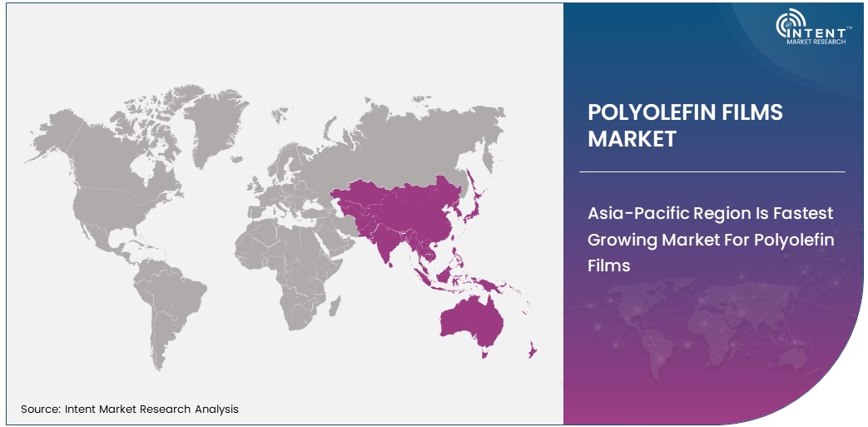Click the highlighted Australia on the map

472,325
